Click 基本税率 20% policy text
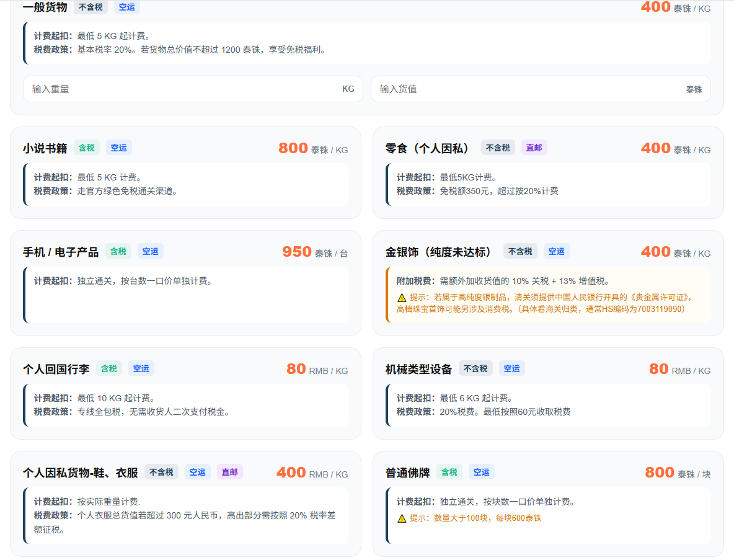Viewport: 734px width, 560px height. pyautogui.click(x=201, y=50)
